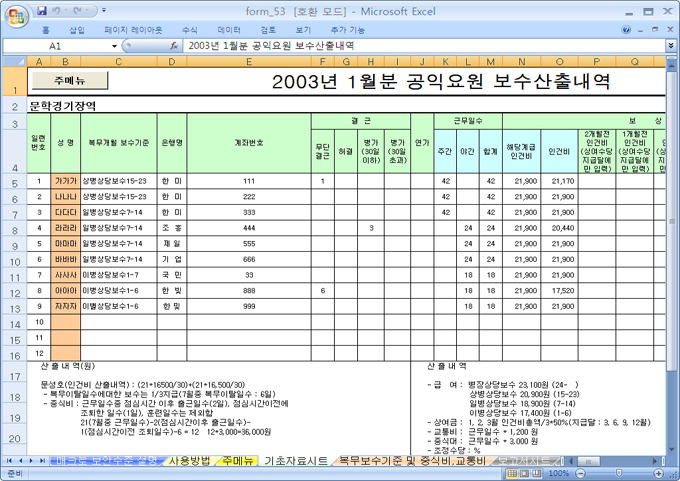Switch to the 기초자료시트 sheet tab
The width and height of the screenshot is (680, 481).
pos(295,461)
